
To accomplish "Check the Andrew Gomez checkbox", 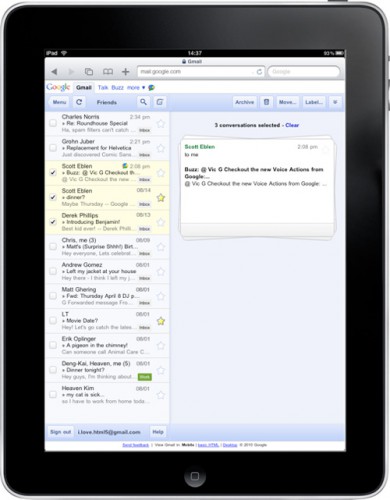I will (x=53, y=271).
